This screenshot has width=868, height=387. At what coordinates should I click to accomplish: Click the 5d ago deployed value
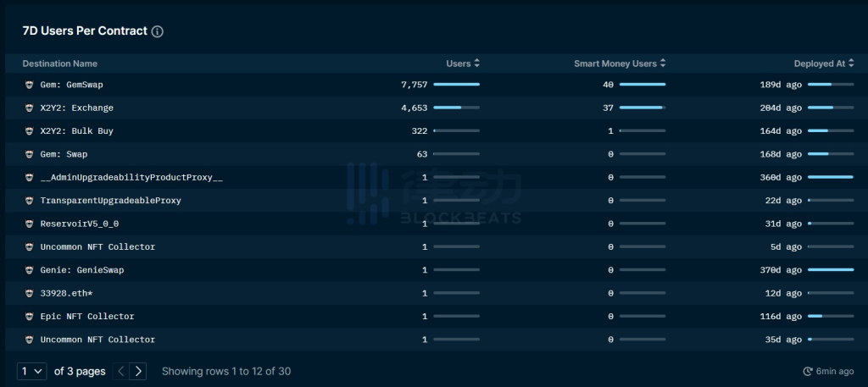click(x=786, y=247)
